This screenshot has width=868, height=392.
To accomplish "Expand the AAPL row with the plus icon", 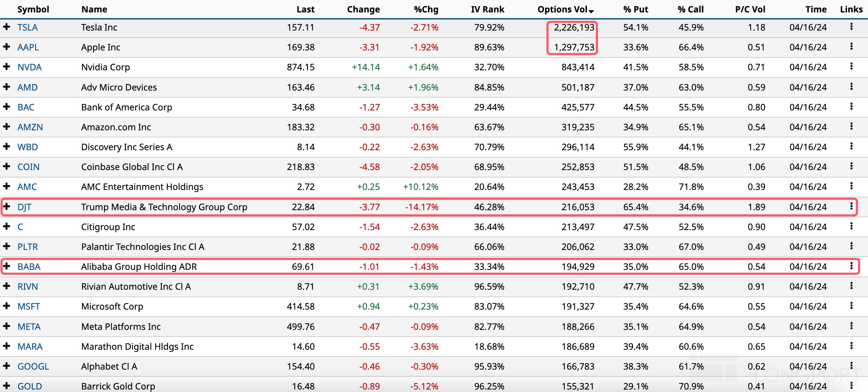I will point(6,47).
